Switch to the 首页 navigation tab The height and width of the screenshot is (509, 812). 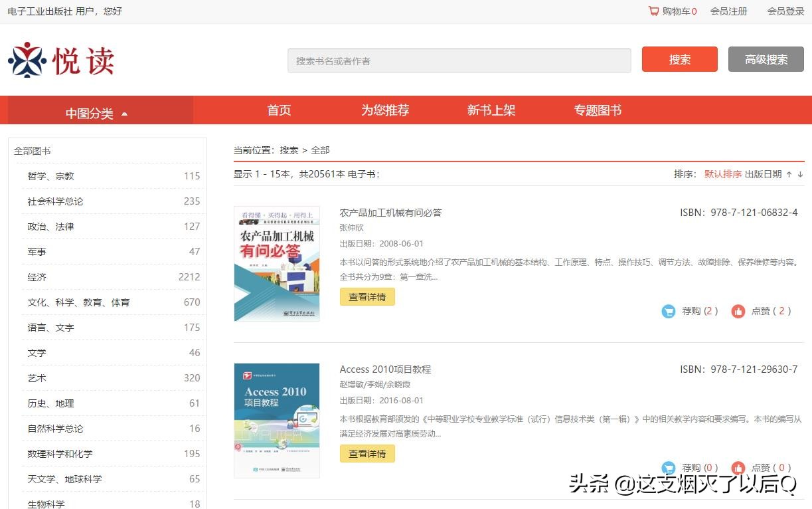click(x=278, y=110)
